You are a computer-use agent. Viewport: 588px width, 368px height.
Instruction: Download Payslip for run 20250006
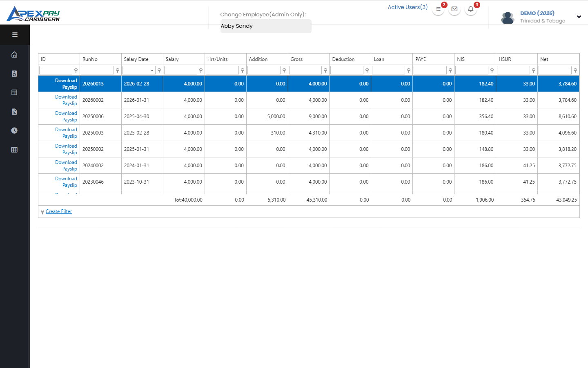click(66, 117)
